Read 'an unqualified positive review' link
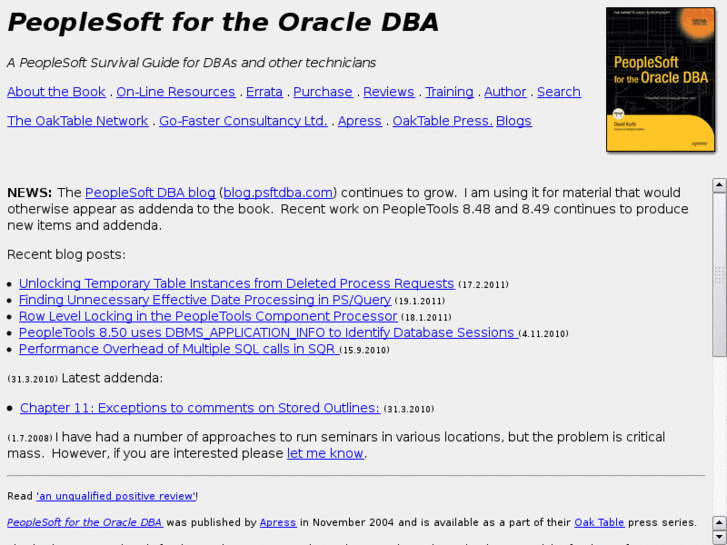727x545 pixels. point(116,496)
